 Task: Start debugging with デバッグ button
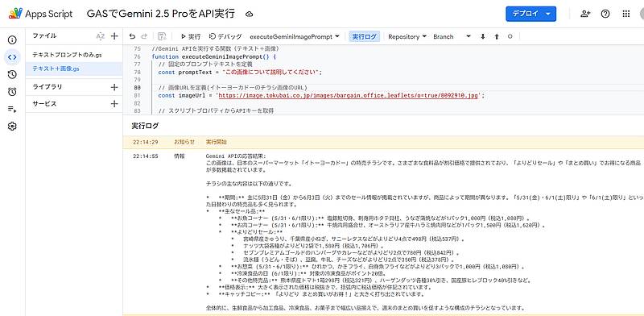pos(225,36)
